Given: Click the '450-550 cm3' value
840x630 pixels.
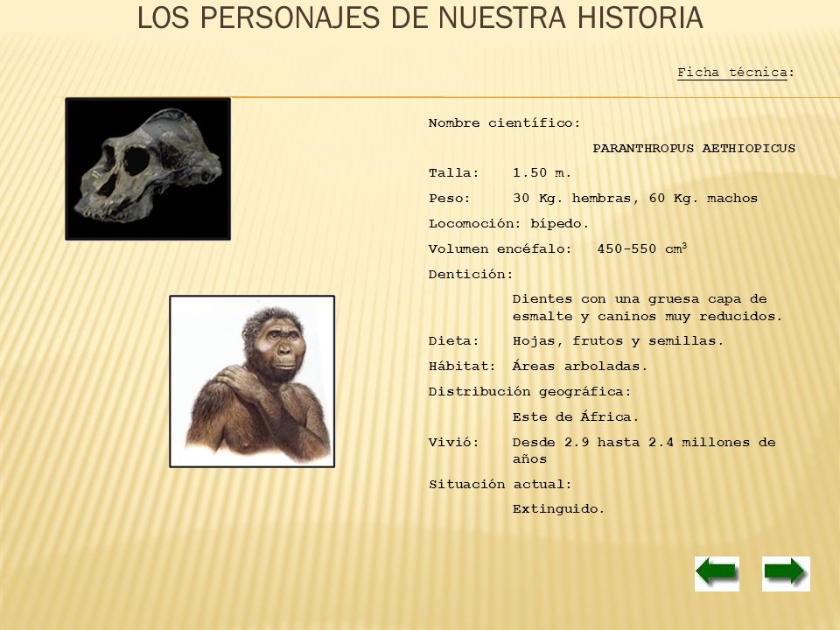Looking at the screenshot, I should pyautogui.click(x=641, y=248).
